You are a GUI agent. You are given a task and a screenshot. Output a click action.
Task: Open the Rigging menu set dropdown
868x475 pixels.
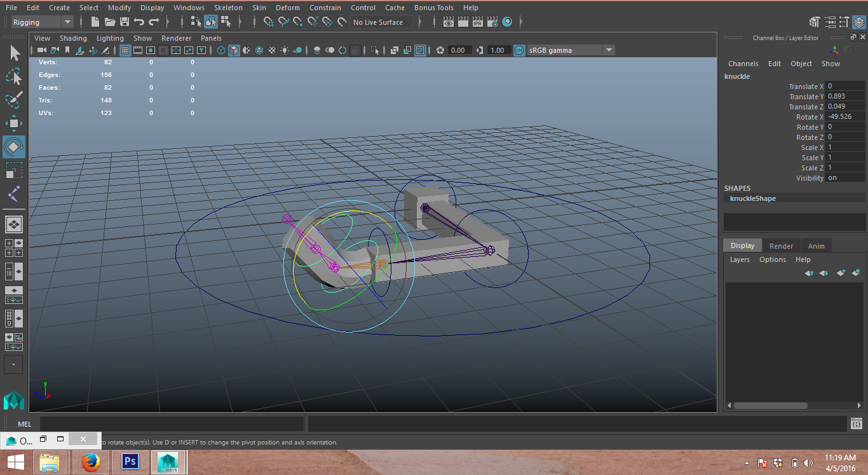[42, 22]
